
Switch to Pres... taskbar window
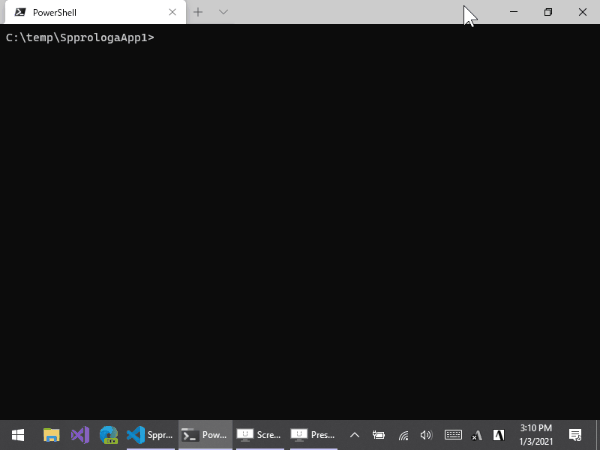click(x=313, y=435)
